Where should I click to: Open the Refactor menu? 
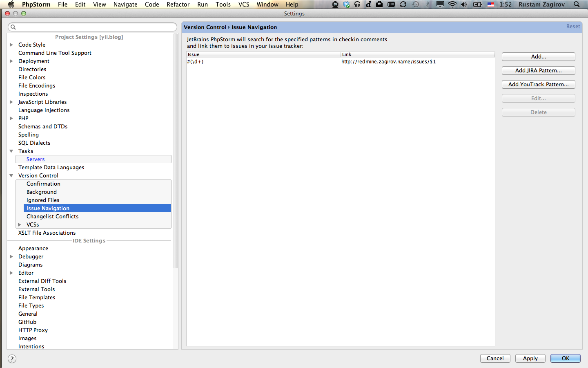[178, 4]
